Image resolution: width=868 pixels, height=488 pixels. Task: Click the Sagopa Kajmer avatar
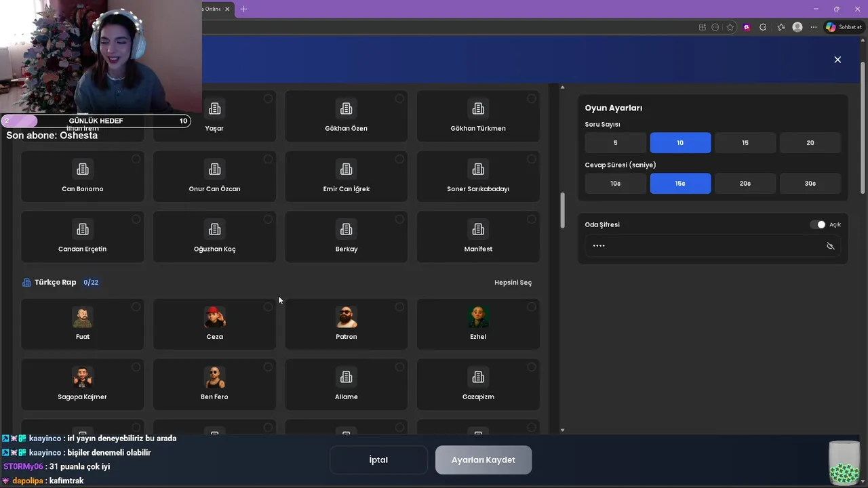[x=83, y=377]
